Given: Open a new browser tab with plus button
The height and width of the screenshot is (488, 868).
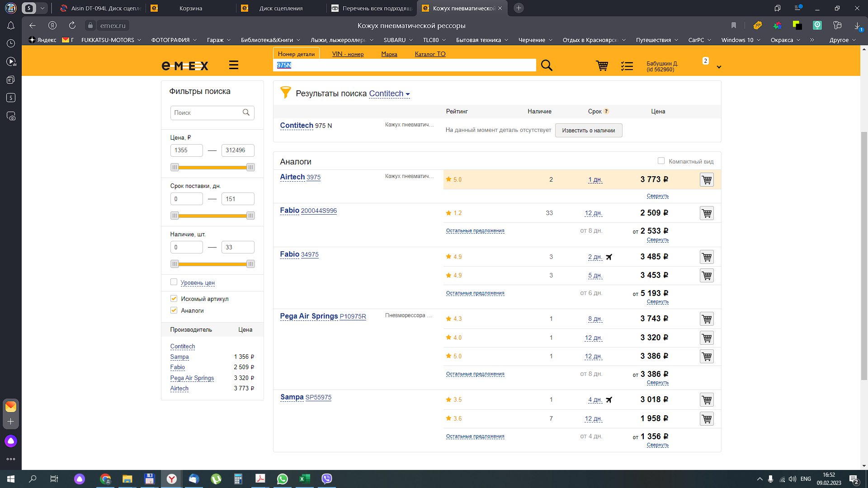Looking at the screenshot, I should click(519, 8).
